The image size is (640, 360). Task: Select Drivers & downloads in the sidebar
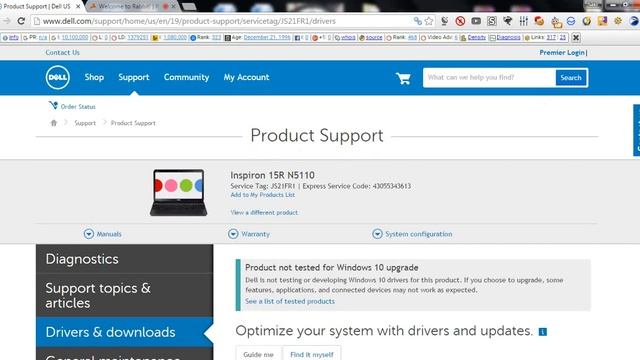[x=124, y=332]
